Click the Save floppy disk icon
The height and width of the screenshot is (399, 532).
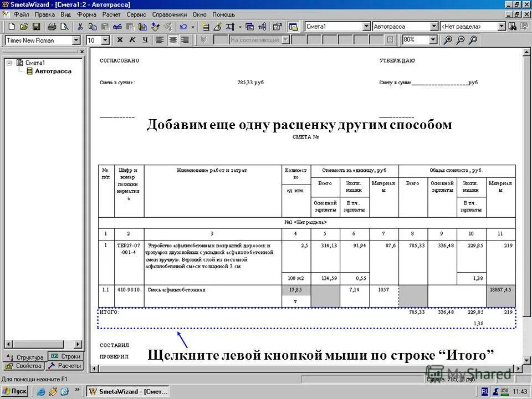(x=37, y=27)
